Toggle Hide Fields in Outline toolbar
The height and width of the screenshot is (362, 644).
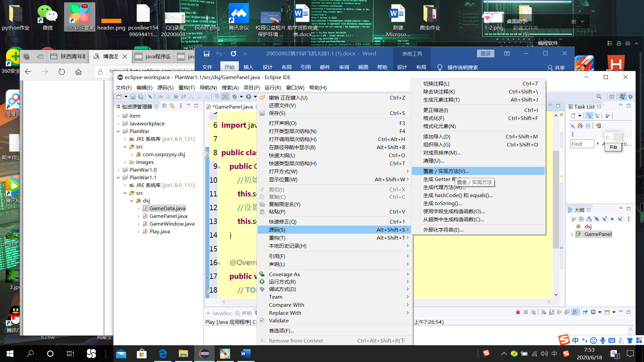[x=597, y=219]
